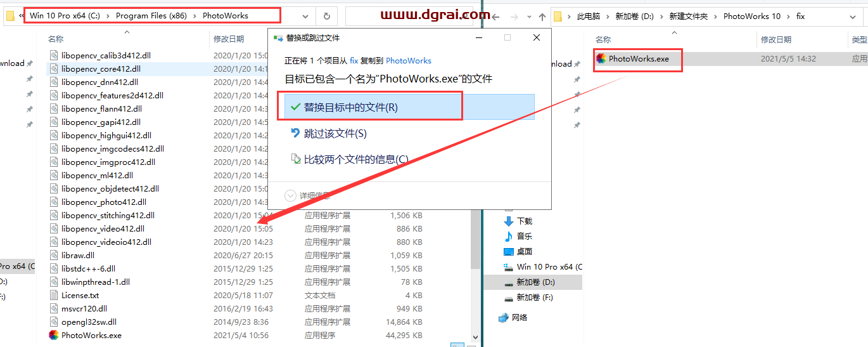Expand 详细信息 details chevron in dialog
Screen dimensions: 868x347
(290, 195)
